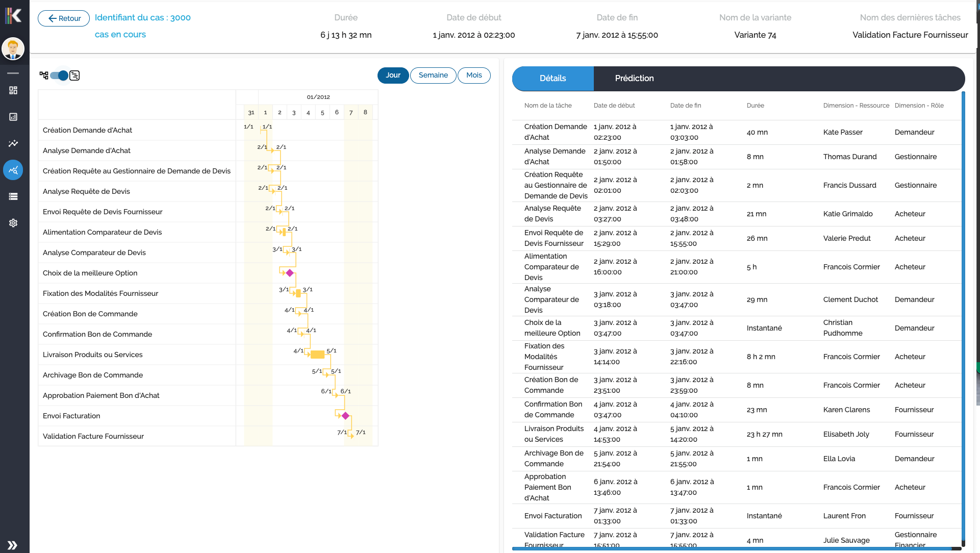Open the settings gear icon
Viewport: 980px width, 553px height.
(x=13, y=223)
